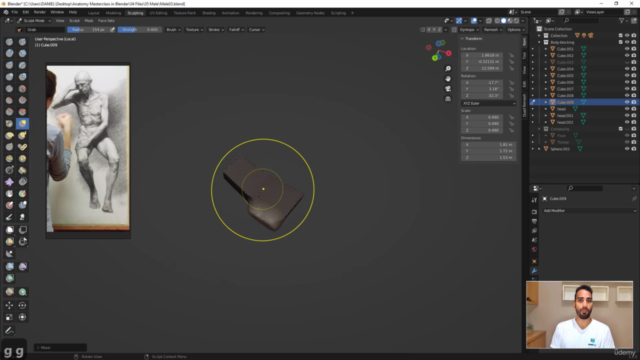Toggle X axis symmetry
The height and width of the screenshot is (360, 640).
click(x=429, y=30)
